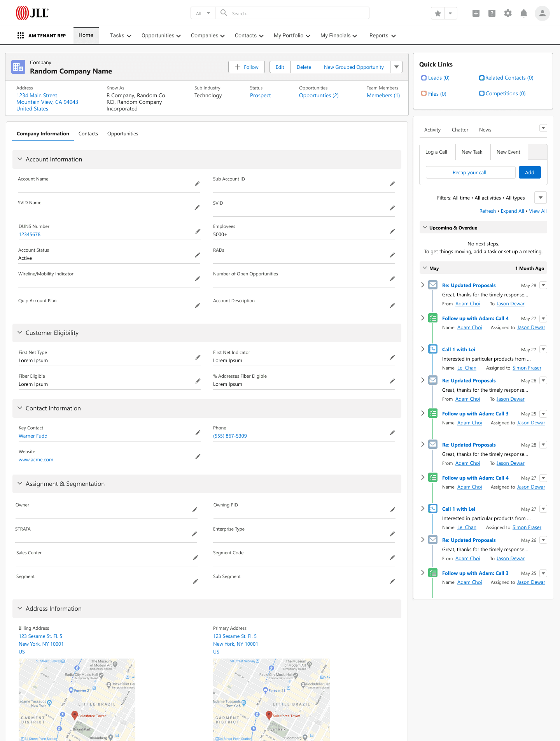Edit the Account Name field pencil
Screen dimensions: 560x741
coord(197,184)
